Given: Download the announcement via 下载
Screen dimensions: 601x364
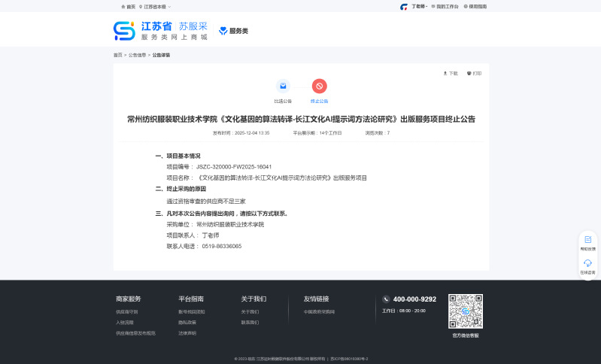Looking at the screenshot, I should 450,74.
